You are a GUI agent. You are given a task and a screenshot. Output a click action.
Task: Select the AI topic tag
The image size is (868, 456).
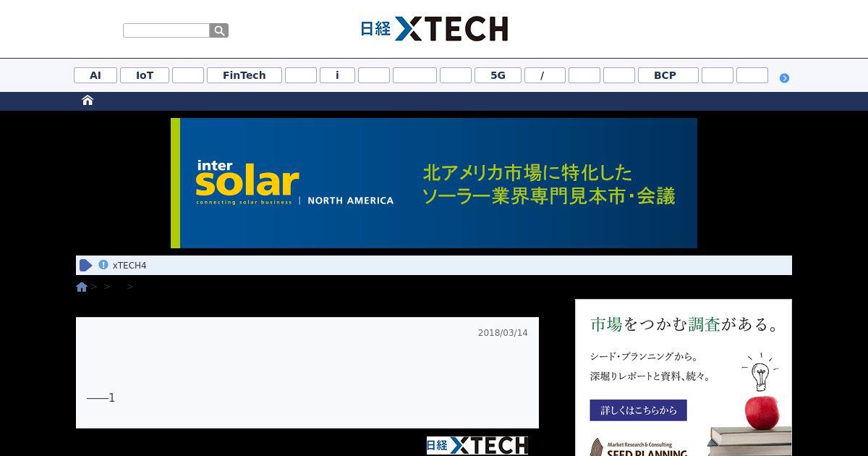[x=95, y=75]
